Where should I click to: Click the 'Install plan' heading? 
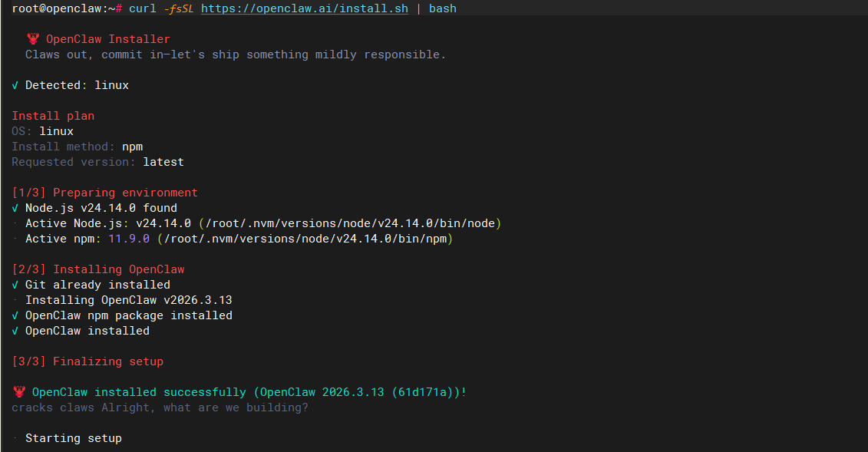53,116
